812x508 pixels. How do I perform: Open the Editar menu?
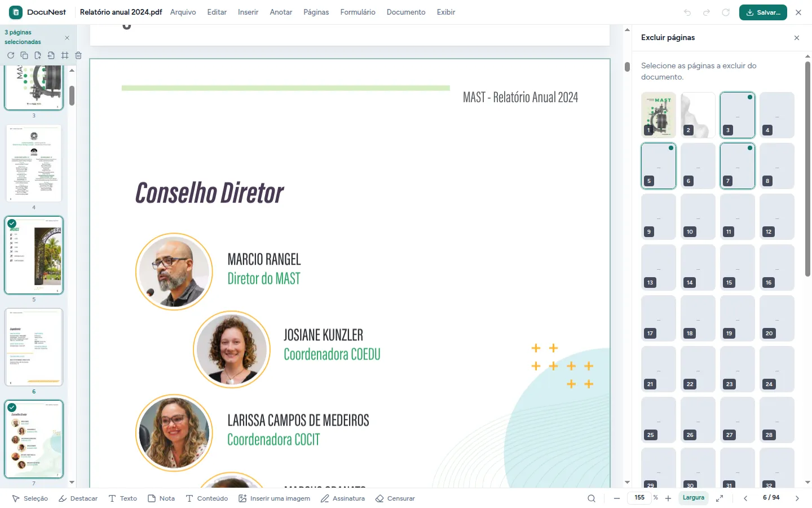tap(217, 12)
